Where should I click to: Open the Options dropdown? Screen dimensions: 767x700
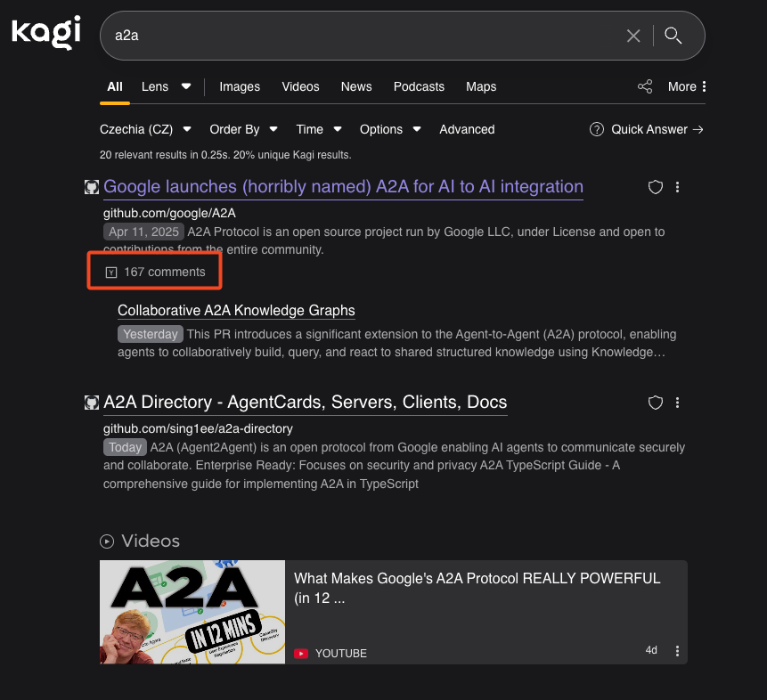pyautogui.click(x=390, y=129)
